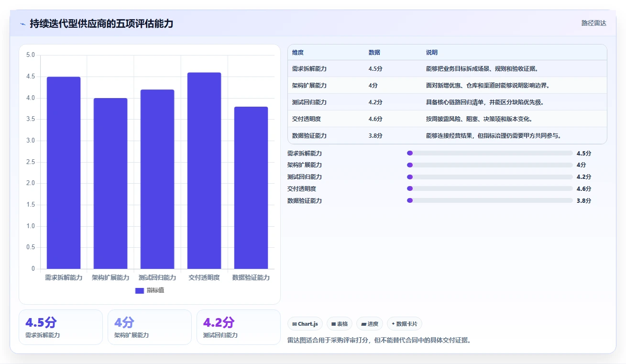Click the 4分 cell in the table
Screen dimensions: 626x364
373,86
